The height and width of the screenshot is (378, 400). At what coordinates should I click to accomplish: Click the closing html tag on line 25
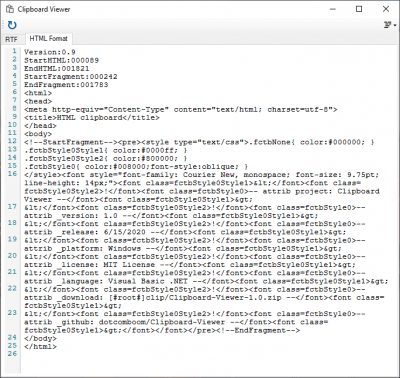(40, 347)
